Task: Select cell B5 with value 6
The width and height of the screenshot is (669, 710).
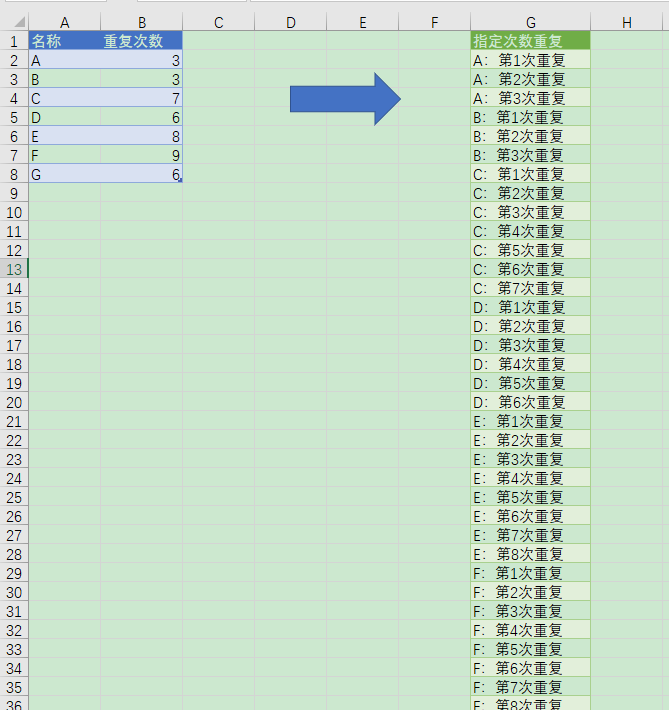Action: click(x=142, y=117)
